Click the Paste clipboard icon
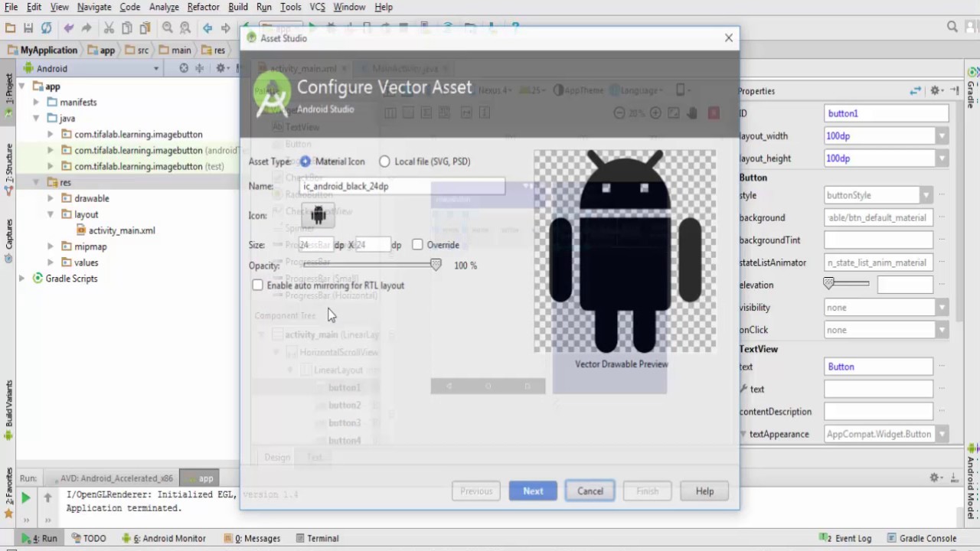The image size is (980, 551). [x=145, y=28]
